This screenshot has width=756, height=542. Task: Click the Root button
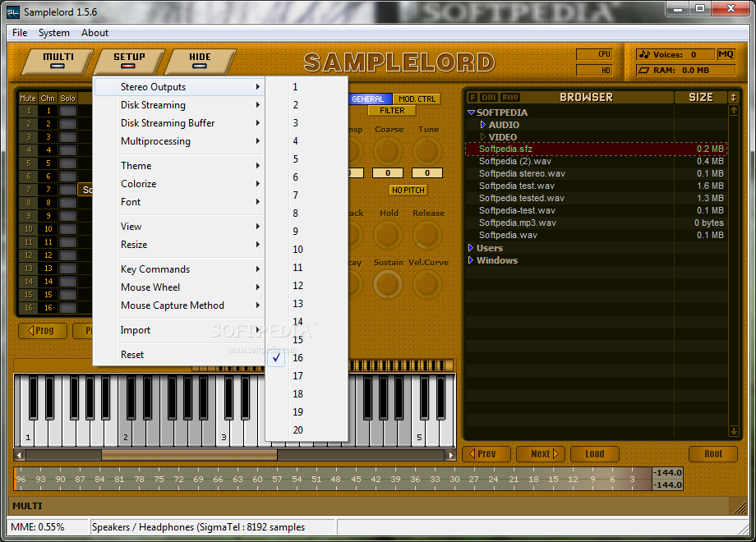click(713, 454)
